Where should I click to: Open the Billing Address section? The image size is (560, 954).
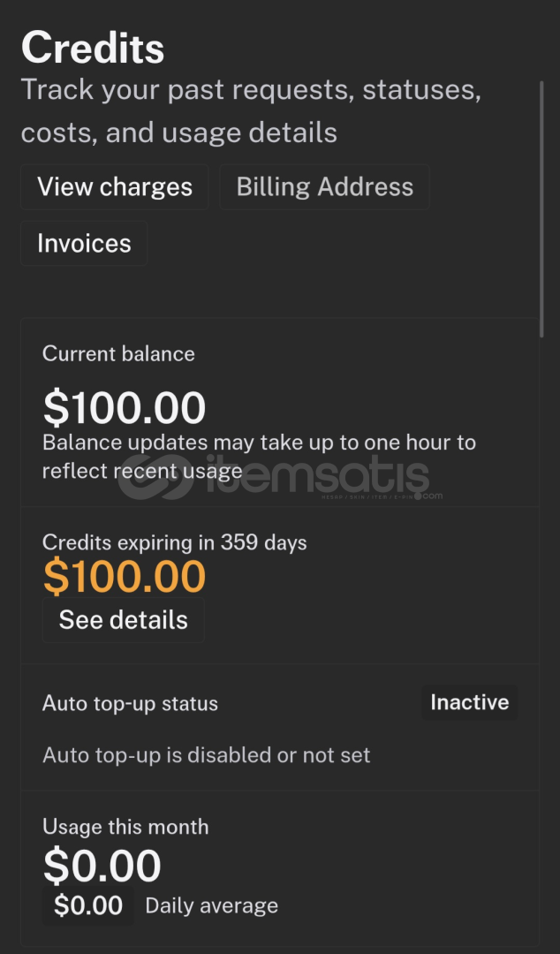click(x=324, y=187)
